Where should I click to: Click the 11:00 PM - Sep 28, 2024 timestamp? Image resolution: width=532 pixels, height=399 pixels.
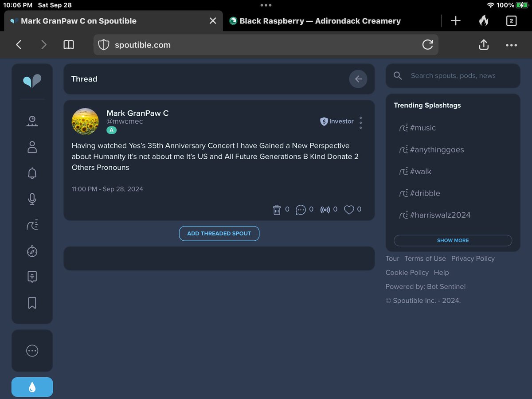(107, 189)
